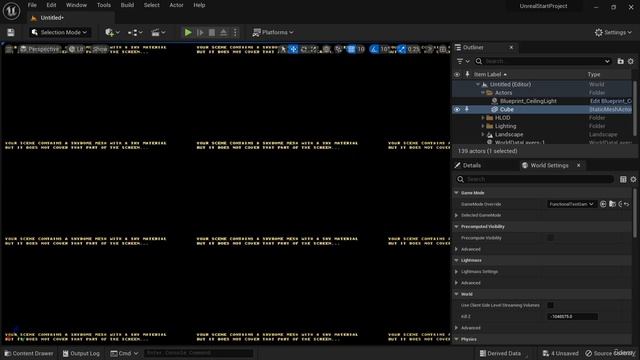Activate the rotate gizmo tool
The height and width of the screenshot is (360, 640).
point(304,49)
